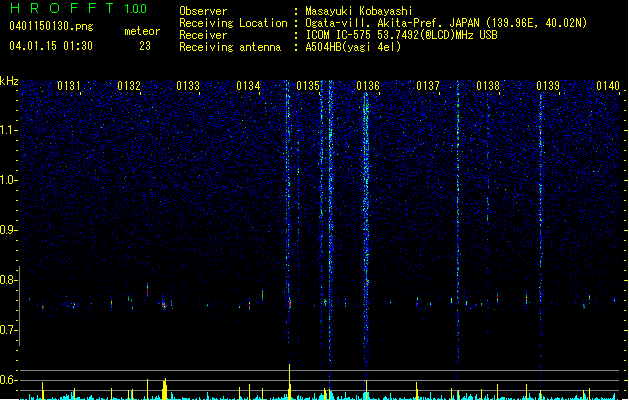The image size is (629, 400).
Task: Click the kHz axis unit label
Action: pos(9,81)
